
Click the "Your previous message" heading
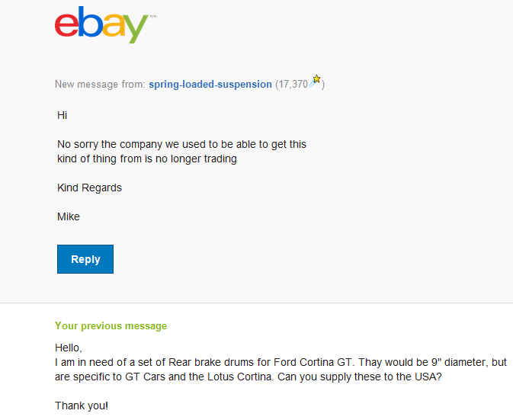[111, 325]
